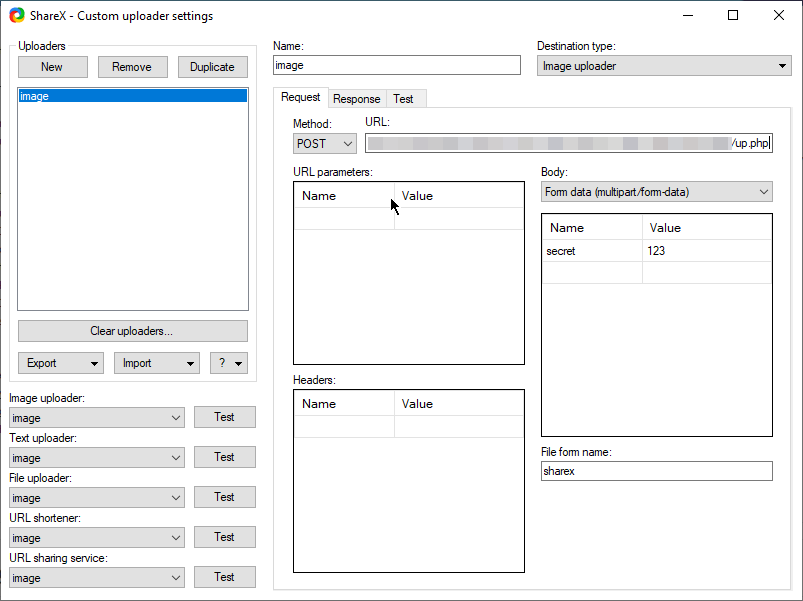Open the Export dropdown
803x601 pixels.
click(60, 362)
